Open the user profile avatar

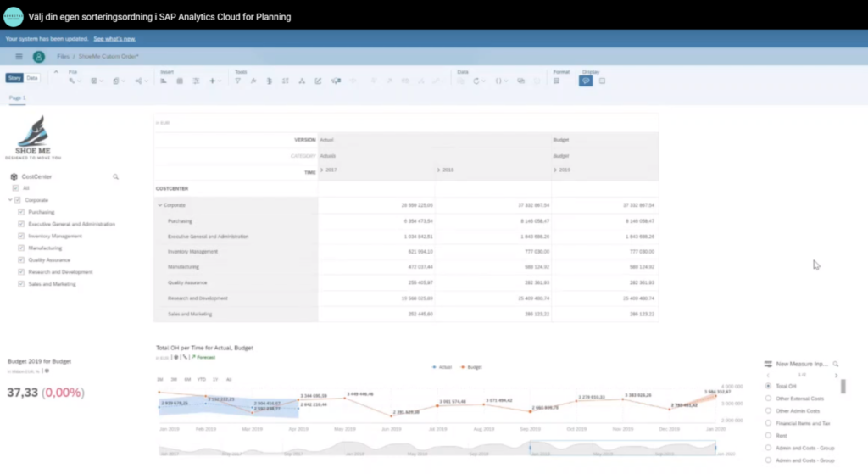(x=39, y=57)
